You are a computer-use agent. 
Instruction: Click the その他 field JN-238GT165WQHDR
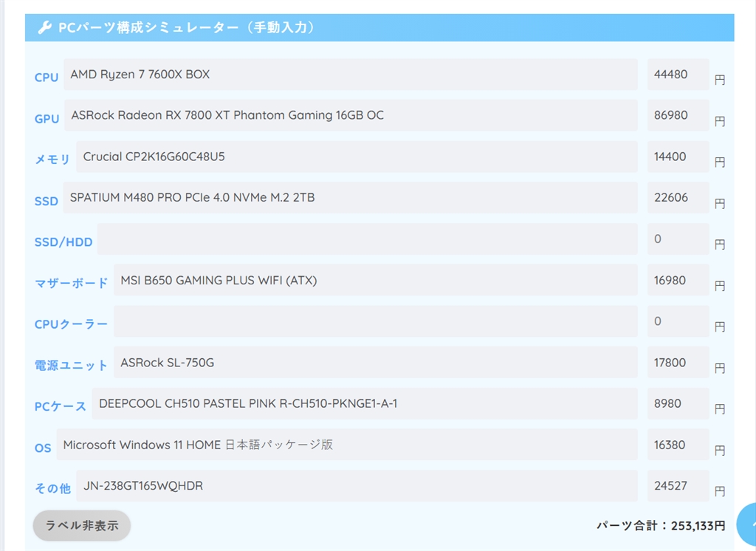click(357, 486)
